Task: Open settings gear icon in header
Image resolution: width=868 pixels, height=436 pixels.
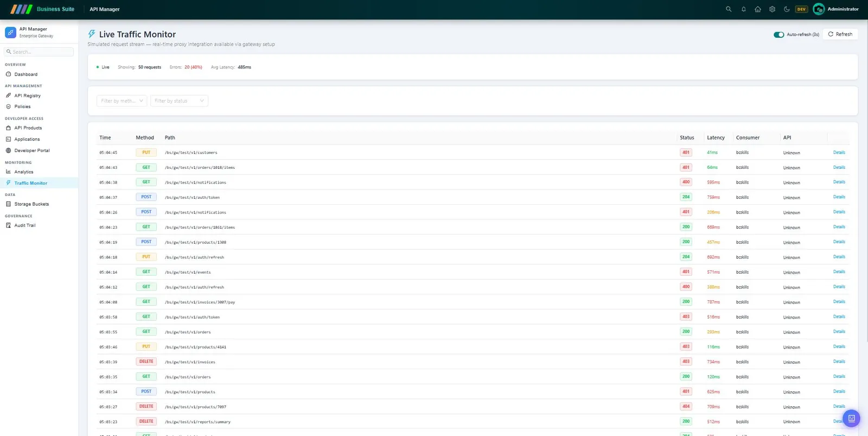Action: tap(772, 9)
